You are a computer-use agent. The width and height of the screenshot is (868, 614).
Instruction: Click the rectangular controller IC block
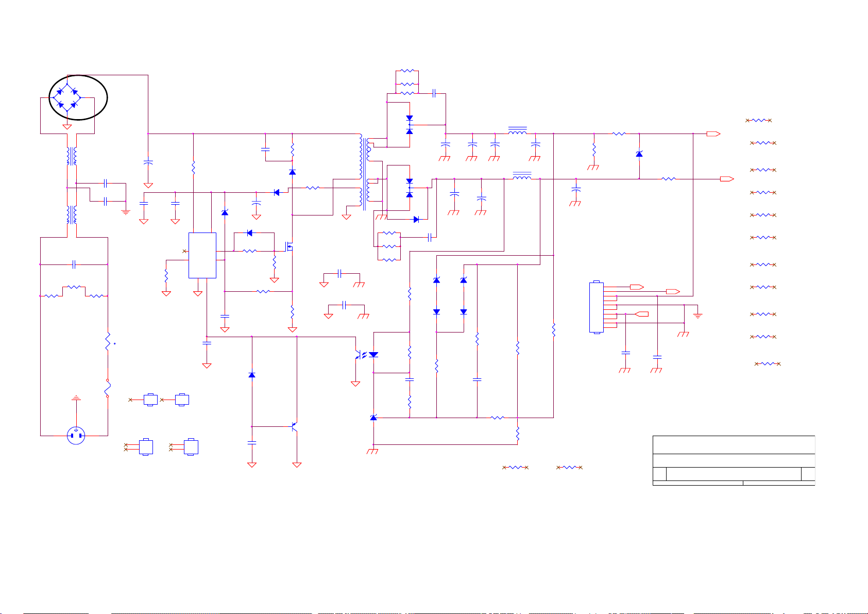(202, 255)
